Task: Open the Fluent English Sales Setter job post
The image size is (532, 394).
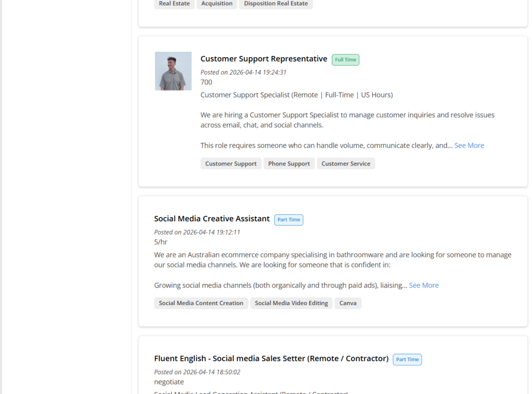Action: (271, 358)
